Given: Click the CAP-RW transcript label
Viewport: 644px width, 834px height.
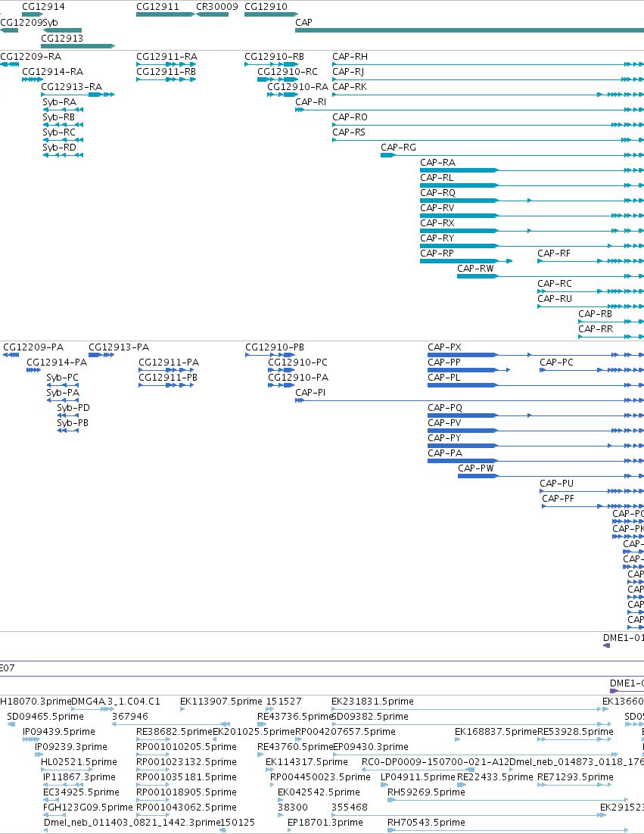Looking at the screenshot, I should tap(475, 269).
